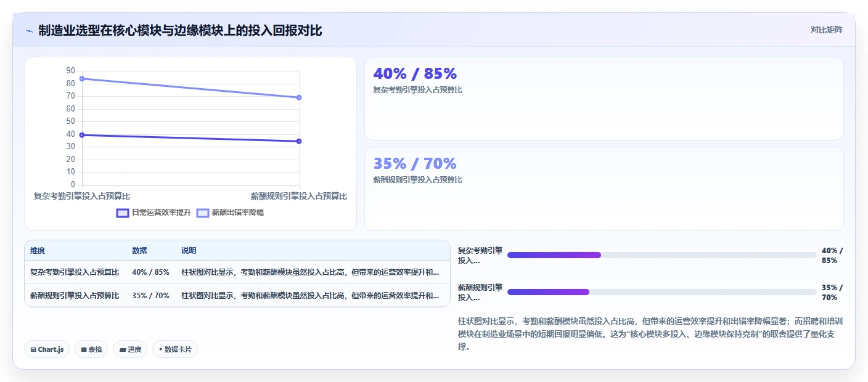This screenshot has width=868, height=382.
Task: Click the 对比矩阵 label
Action: pos(826,30)
